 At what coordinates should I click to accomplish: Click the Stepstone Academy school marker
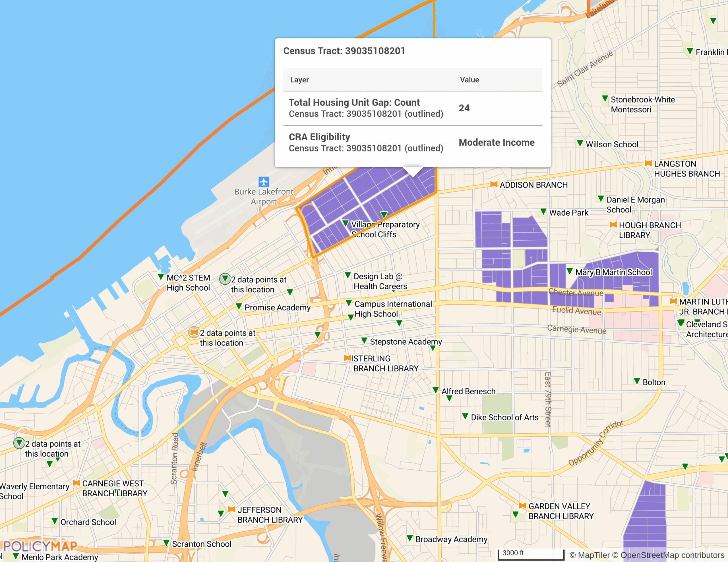tap(364, 340)
